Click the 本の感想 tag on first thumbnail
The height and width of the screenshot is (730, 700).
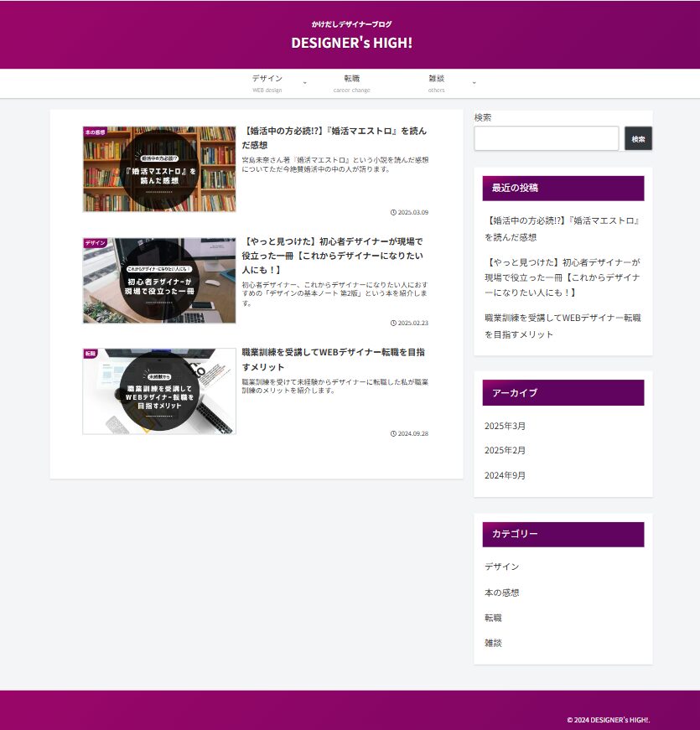point(96,132)
